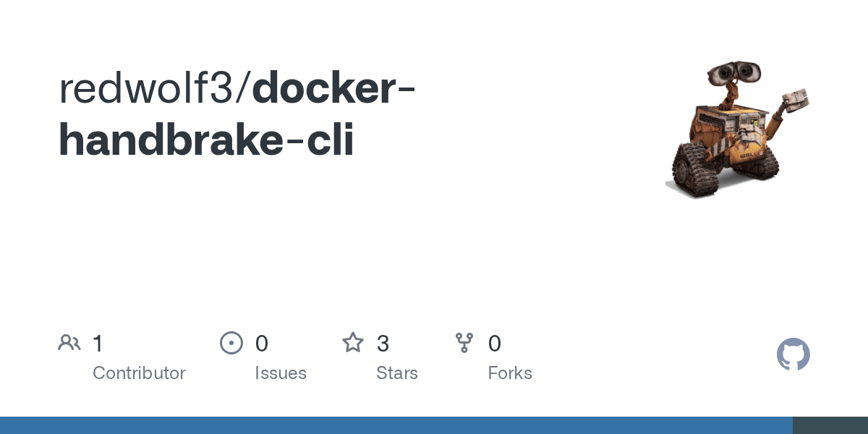Click the Issues circle-dot icon
Screen dimensions: 868x434
[x=231, y=343]
